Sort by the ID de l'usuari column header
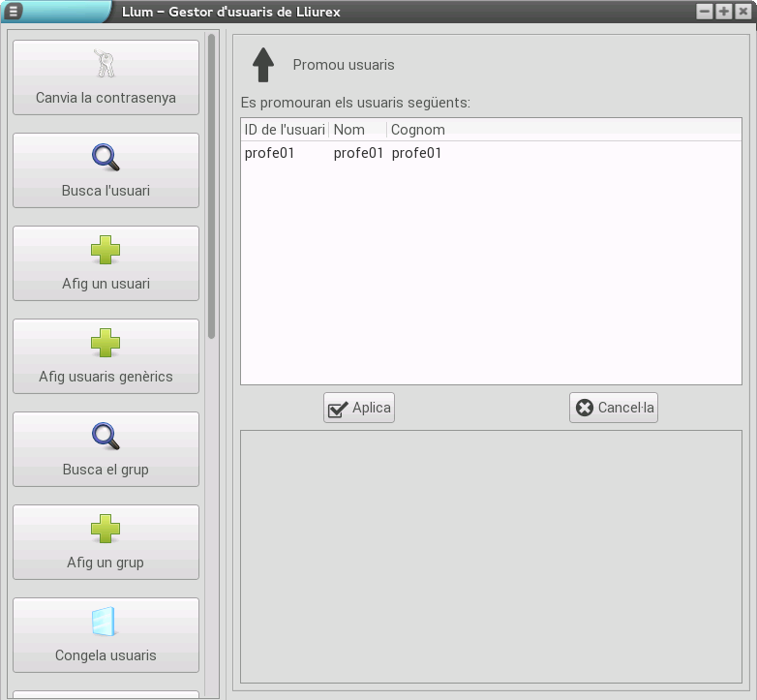This screenshot has width=757, height=700. [x=284, y=129]
